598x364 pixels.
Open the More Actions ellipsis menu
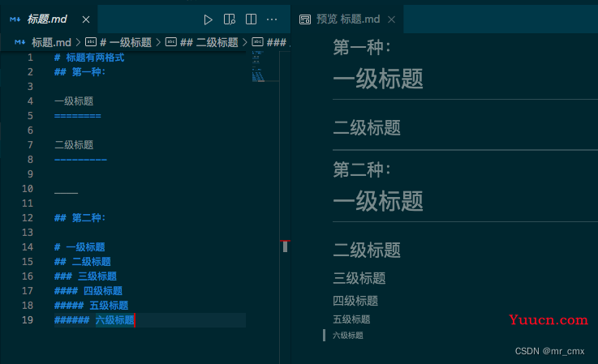pos(273,19)
